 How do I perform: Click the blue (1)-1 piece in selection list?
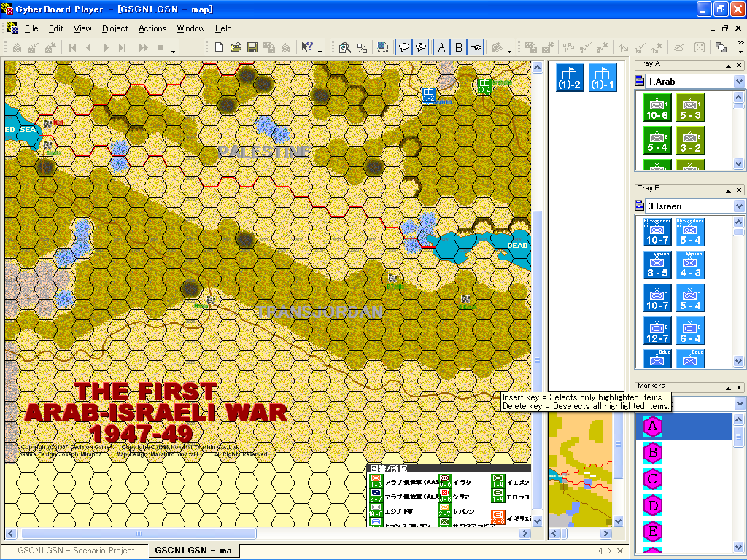603,77
